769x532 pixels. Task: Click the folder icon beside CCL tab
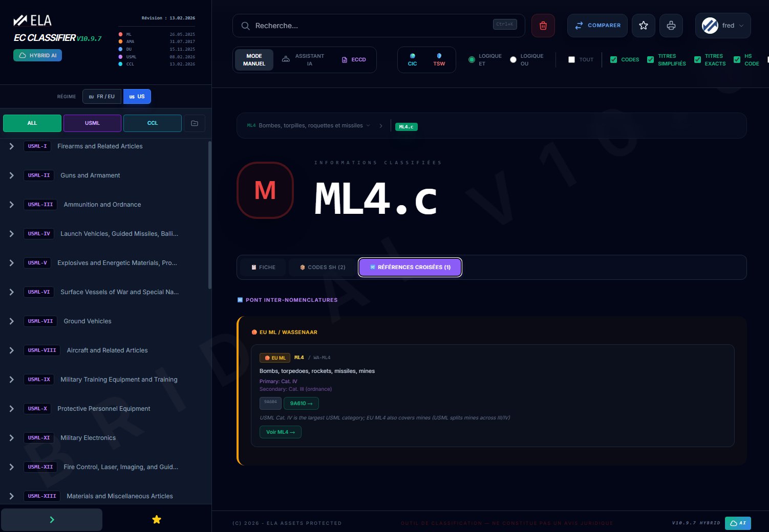coord(195,123)
